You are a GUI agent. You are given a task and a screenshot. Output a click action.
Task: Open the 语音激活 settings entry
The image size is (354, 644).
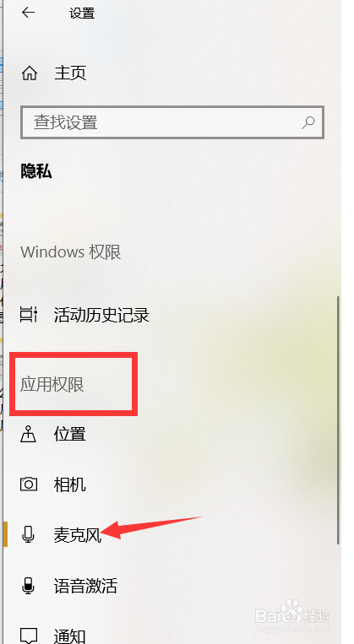85,585
